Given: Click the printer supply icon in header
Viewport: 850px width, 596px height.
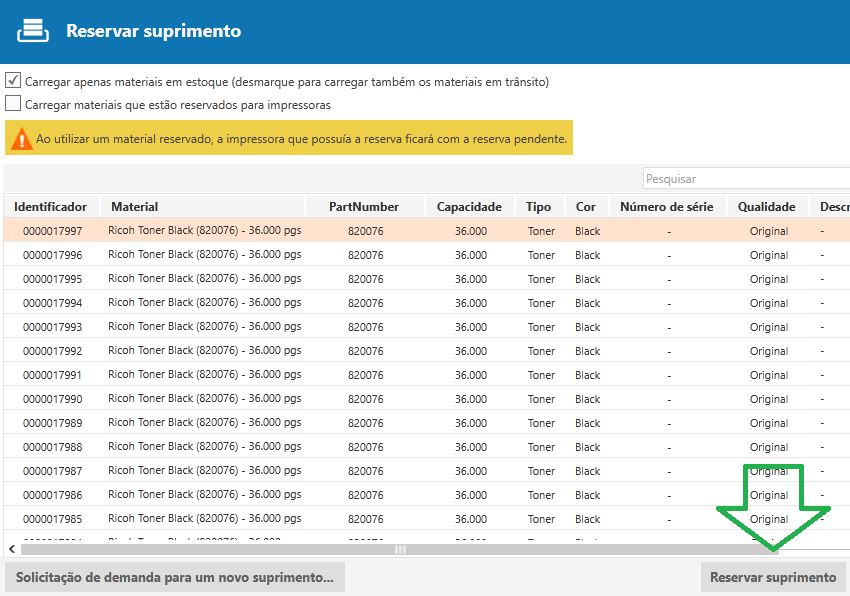Looking at the screenshot, I should point(33,30).
